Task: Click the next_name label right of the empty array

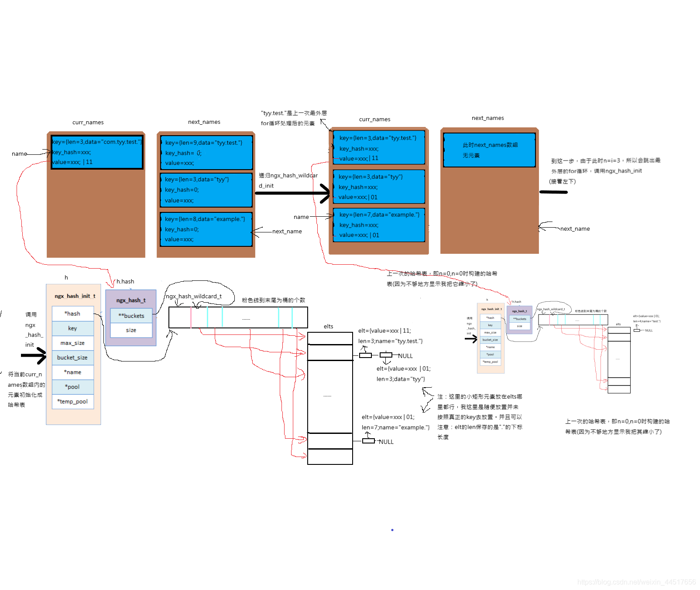Action: pyautogui.click(x=575, y=229)
